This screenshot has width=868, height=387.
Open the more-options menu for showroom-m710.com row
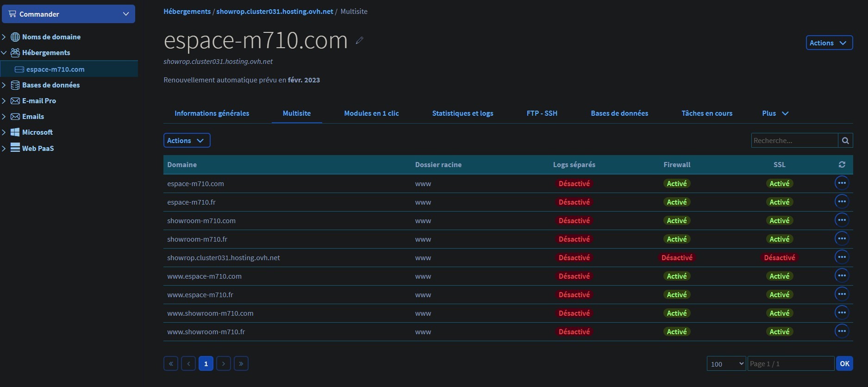point(842,220)
